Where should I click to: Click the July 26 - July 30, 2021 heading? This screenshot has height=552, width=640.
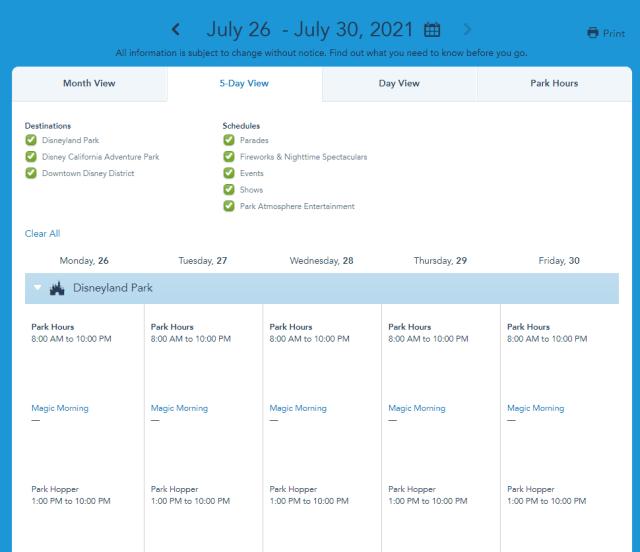click(310, 30)
